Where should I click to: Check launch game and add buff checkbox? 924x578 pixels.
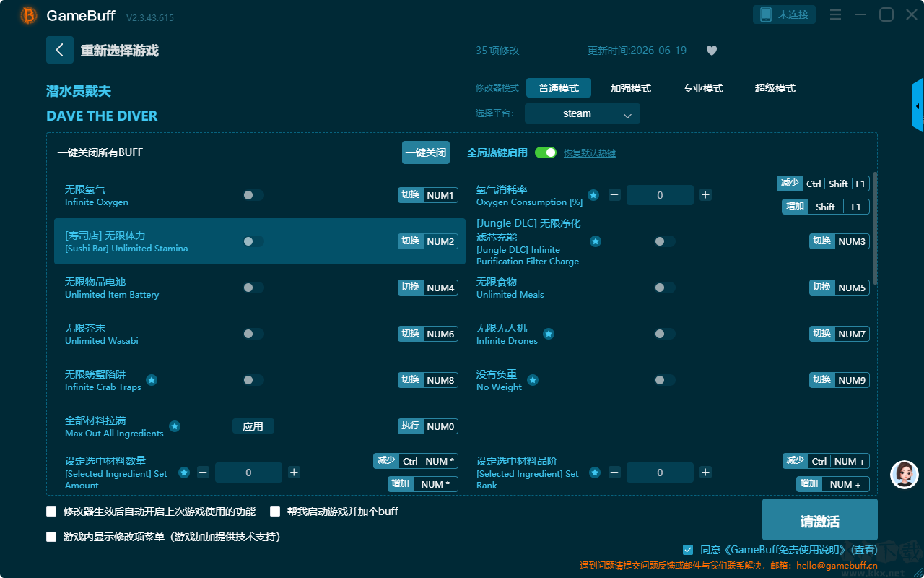[x=275, y=512]
